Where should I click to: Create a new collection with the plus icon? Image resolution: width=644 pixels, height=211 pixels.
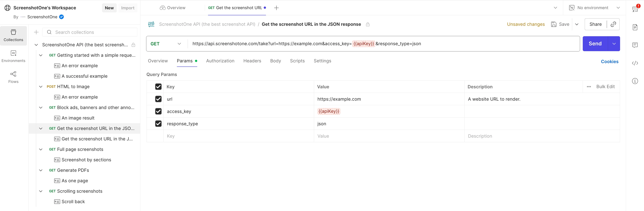tap(36, 32)
